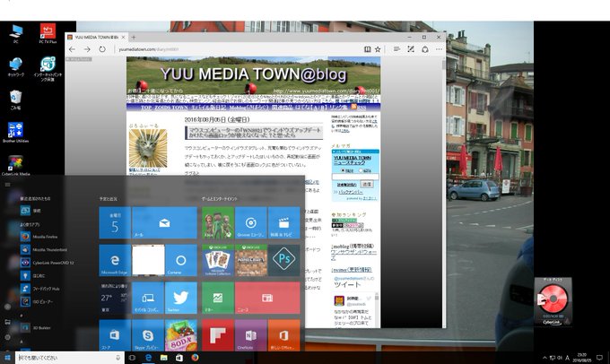Open the OneNote tile
The height and width of the screenshot is (364, 610).
click(x=251, y=335)
